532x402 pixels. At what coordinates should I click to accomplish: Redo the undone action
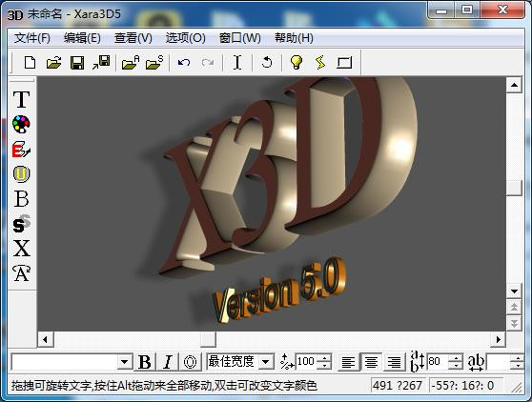click(208, 63)
